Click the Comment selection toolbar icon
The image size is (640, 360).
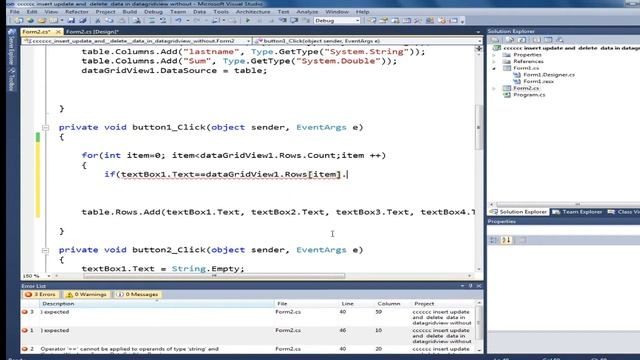(151, 20)
